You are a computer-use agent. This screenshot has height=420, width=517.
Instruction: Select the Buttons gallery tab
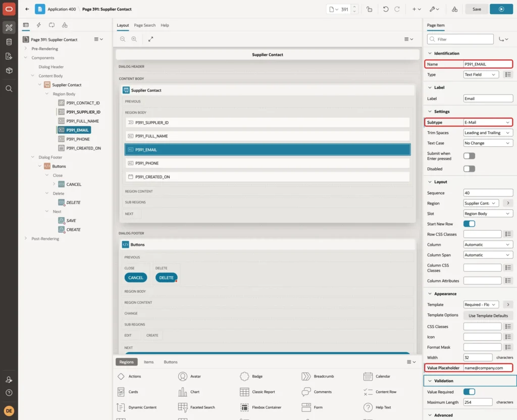coord(171,362)
